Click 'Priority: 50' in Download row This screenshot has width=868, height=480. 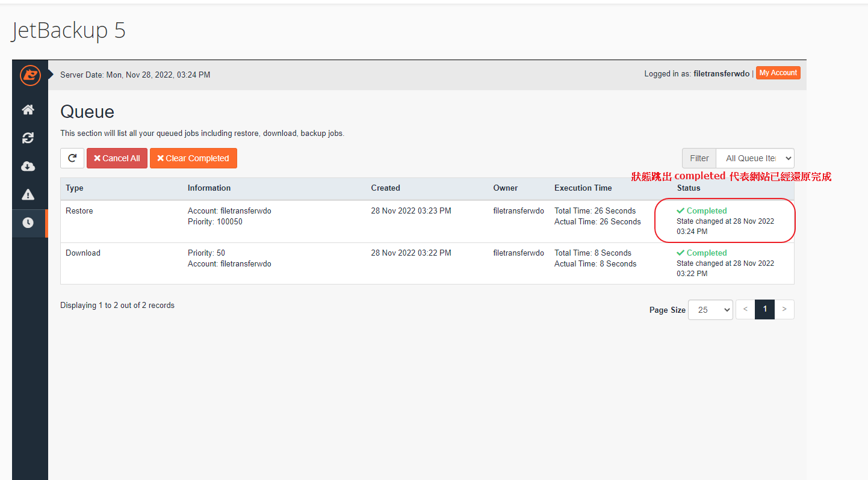click(206, 253)
